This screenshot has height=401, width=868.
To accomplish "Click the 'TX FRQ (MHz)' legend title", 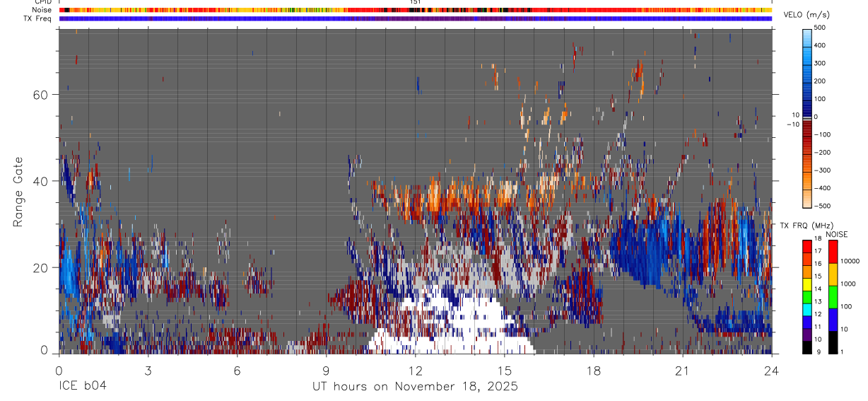I will coord(806,226).
